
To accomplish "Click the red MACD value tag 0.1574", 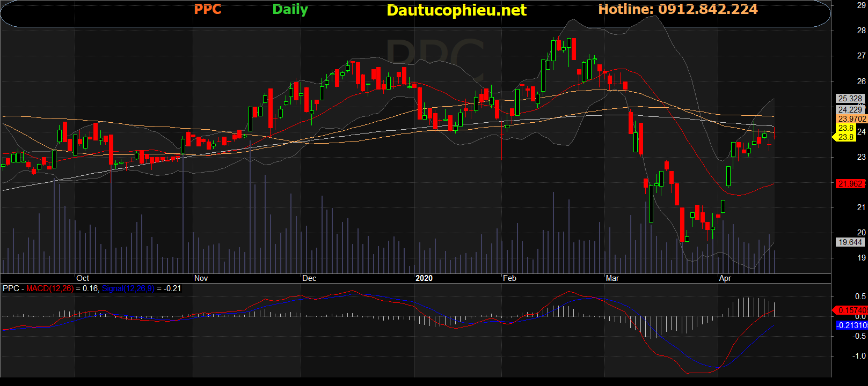I will pyautogui.click(x=851, y=310).
